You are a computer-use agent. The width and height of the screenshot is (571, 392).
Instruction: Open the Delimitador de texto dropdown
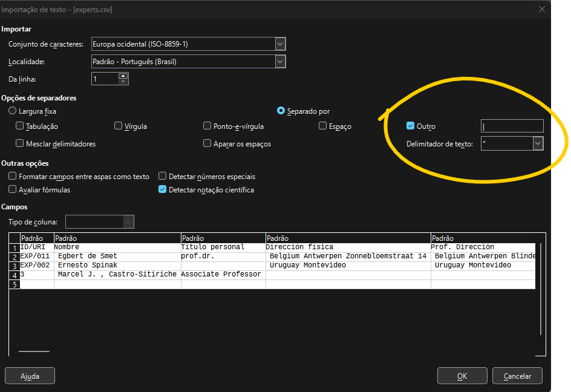pos(537,143)
